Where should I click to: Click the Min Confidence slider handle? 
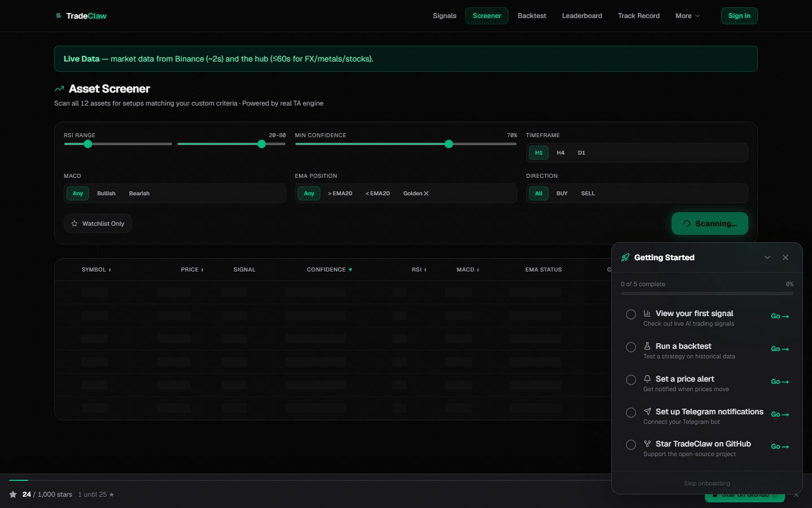pyautogui.click(x=449, y=144)
